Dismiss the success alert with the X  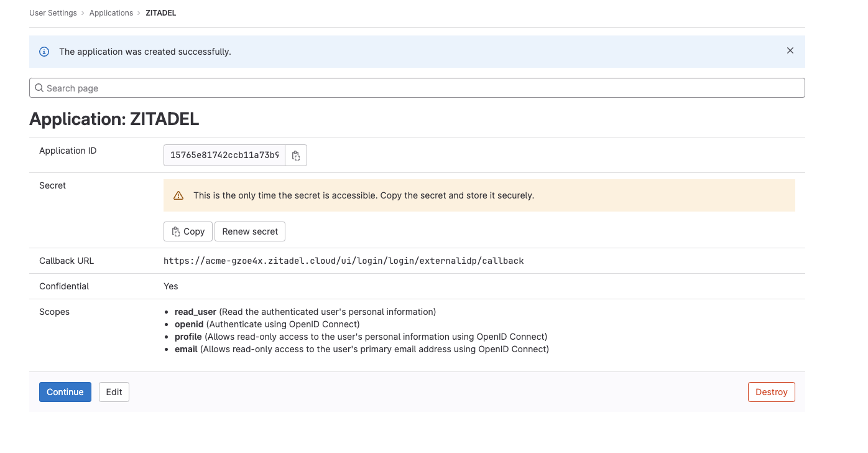tap(790, 51)
